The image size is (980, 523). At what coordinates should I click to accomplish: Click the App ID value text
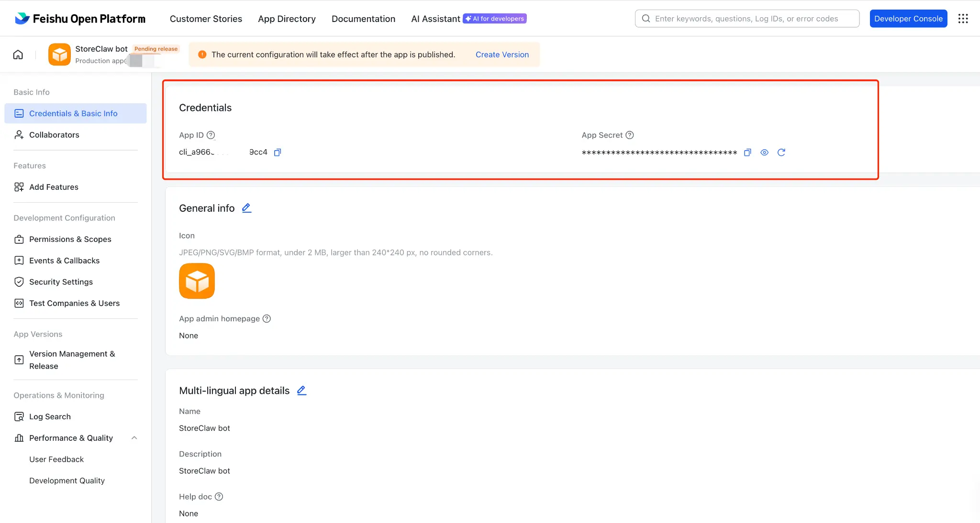pyautogui.click(x=223, y=152)
